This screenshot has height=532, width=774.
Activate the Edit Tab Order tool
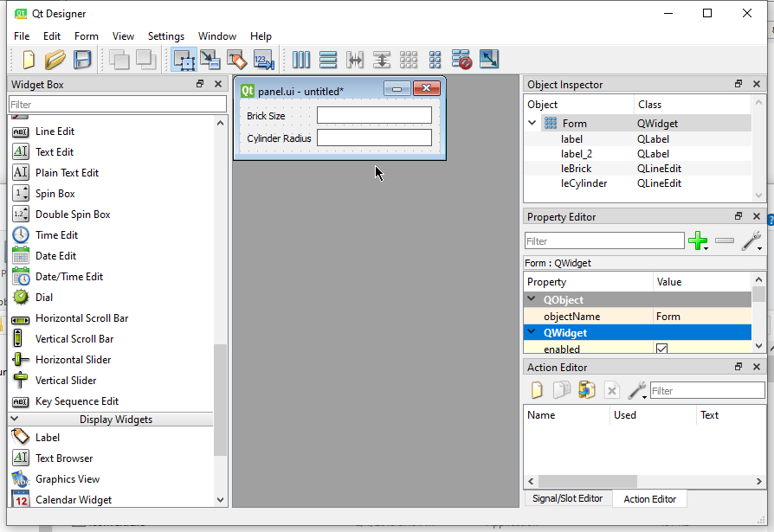pyautogui.click(x=264, y=60)
